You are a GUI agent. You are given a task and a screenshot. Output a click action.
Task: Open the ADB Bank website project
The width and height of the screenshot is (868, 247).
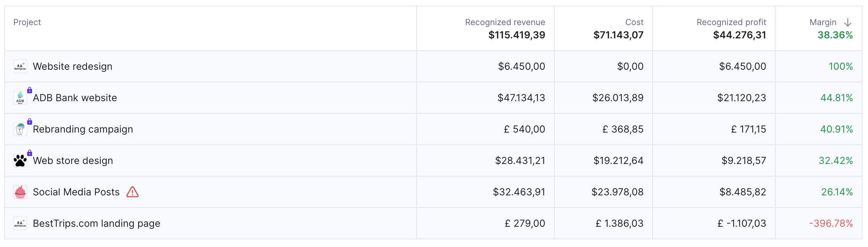click(x=75, y=98)
